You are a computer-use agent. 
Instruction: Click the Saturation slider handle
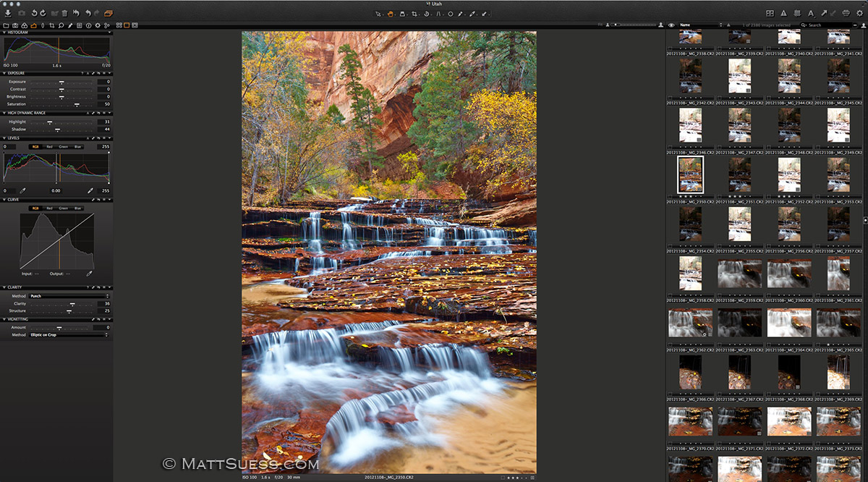pyautogui.click(x=77, y=104)
